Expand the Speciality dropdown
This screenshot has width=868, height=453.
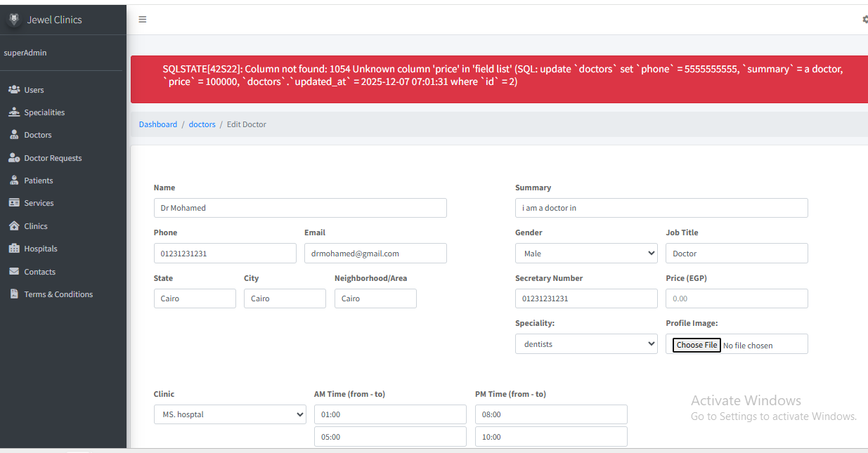585,344
